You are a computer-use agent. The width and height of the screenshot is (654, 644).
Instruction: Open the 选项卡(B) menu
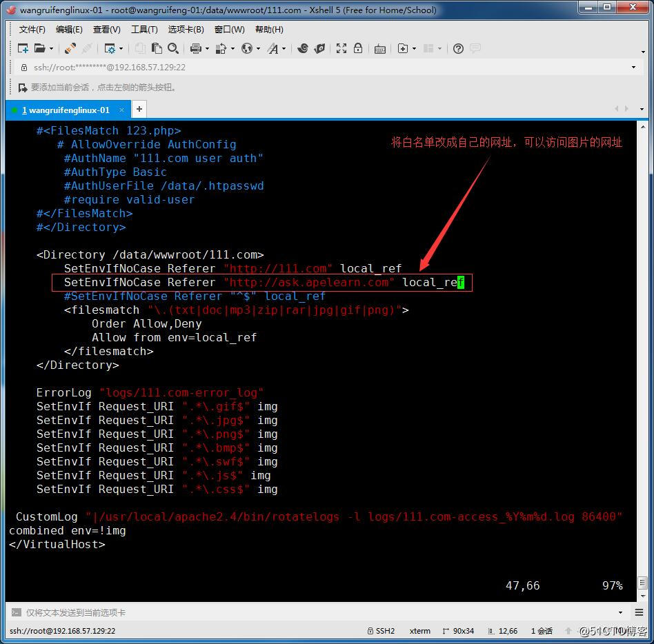(x=186, y=30)
